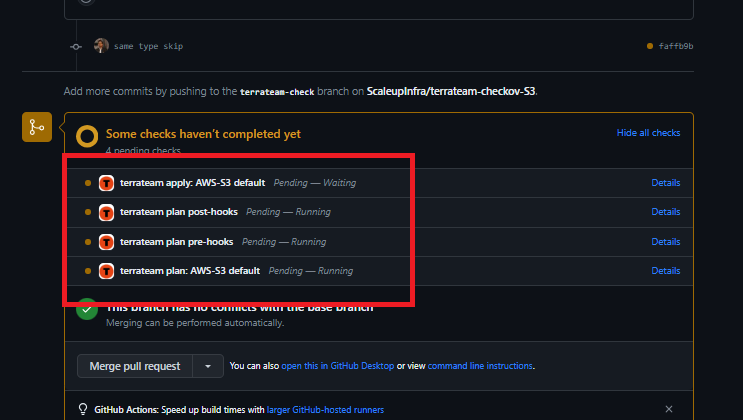This screenshot has height=420, width=748.
Task: Open Details for terrateam apply check
Action: 665,183
